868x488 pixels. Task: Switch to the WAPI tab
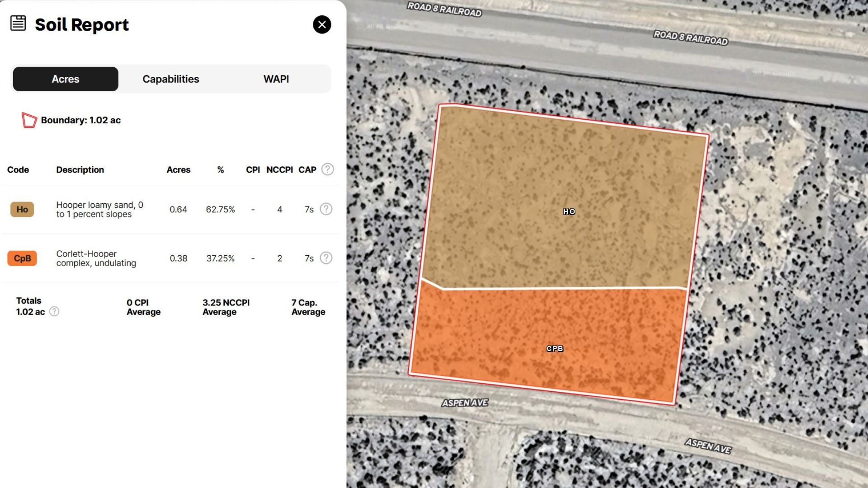coord(276,79)
